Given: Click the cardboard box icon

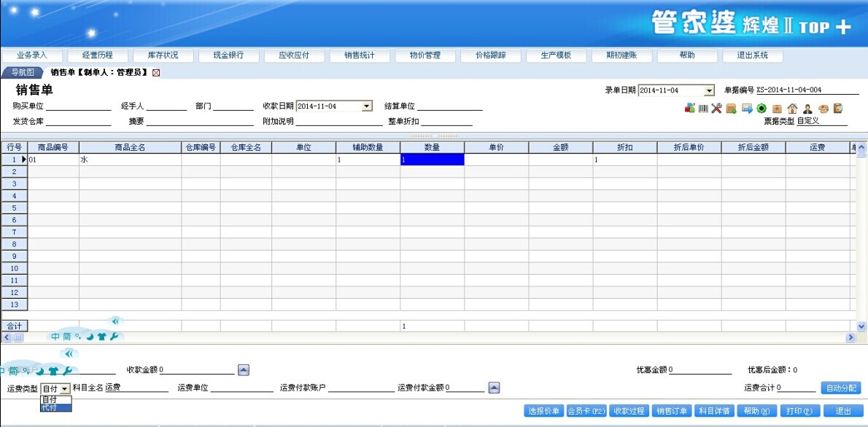Looking at the screenshot, I should click(777, 109).
